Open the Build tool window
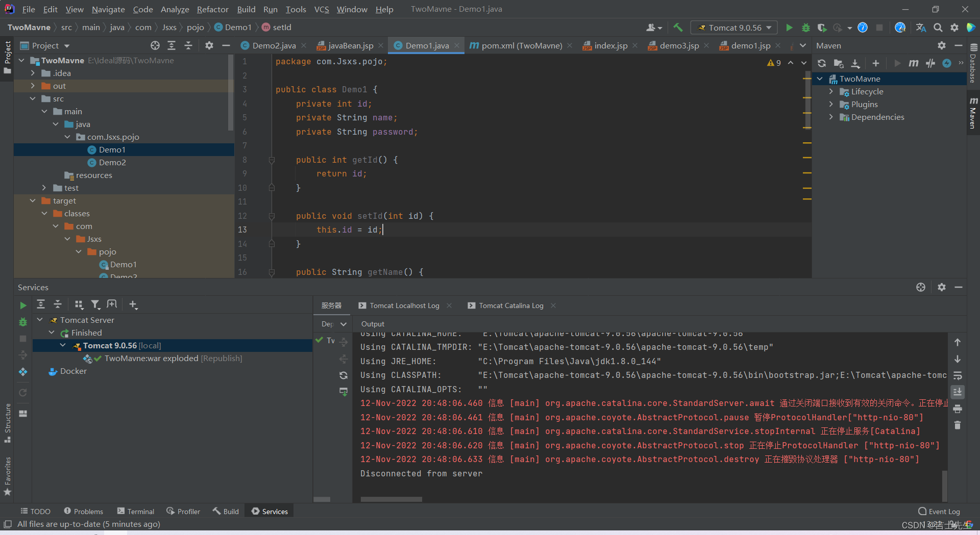 pyautogui.click(x=226, y=511)
